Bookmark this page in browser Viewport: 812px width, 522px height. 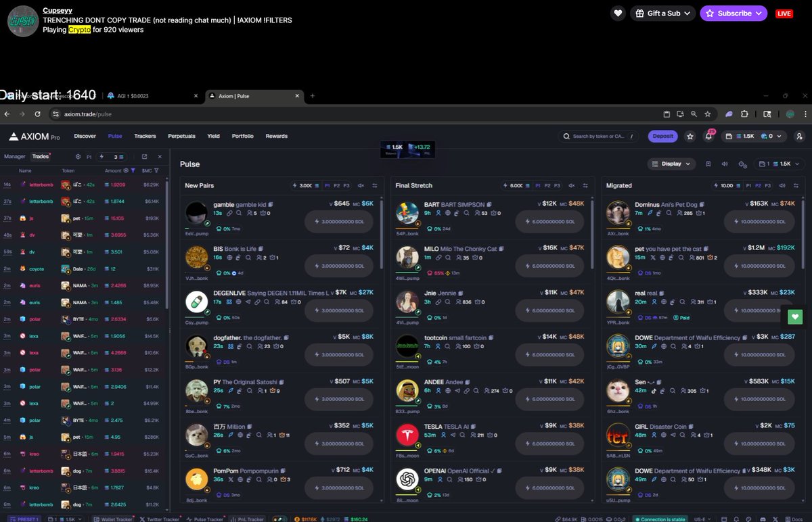708,114
